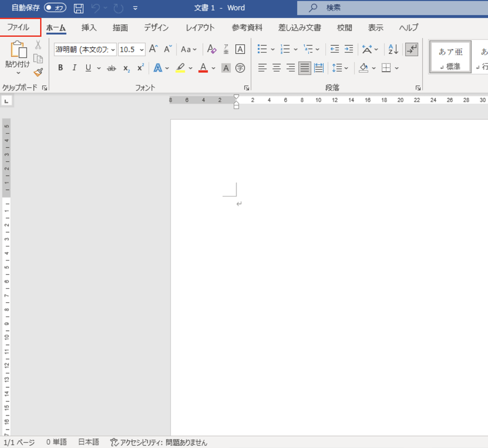Open the Change Case Aa dropdown
The height and width of the screenshot is (448, 488).
pos(189,49)
